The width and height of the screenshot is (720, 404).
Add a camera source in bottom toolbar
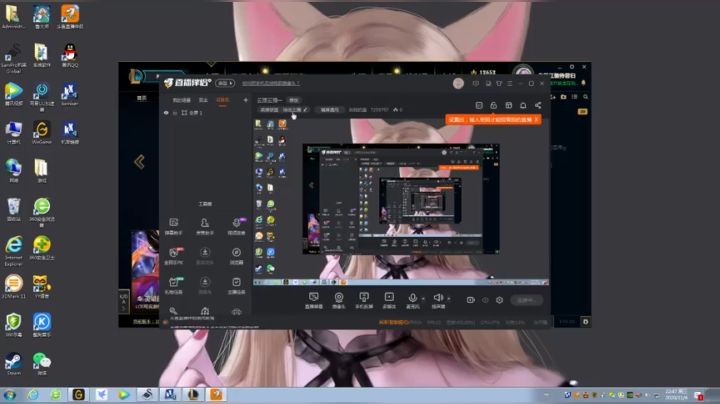(x=338, y=300)
